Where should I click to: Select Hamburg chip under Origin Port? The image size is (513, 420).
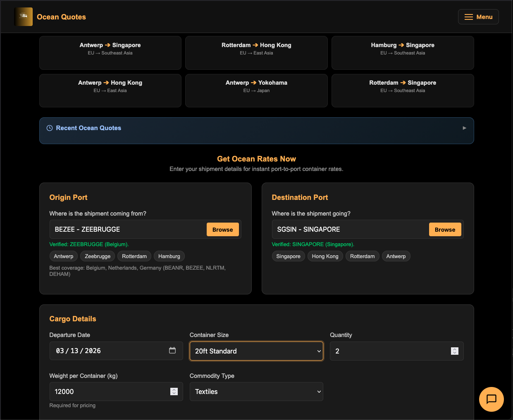169,256
